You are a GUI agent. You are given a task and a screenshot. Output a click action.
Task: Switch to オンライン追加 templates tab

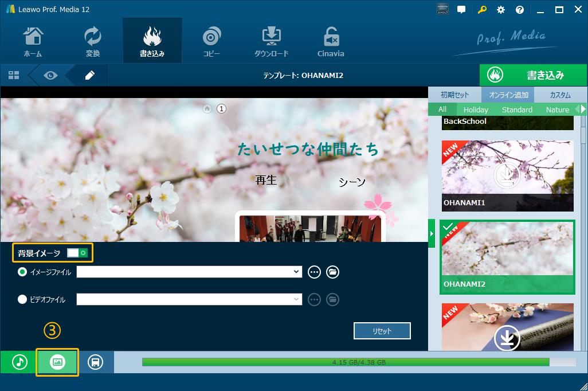[x=508, y=95]
